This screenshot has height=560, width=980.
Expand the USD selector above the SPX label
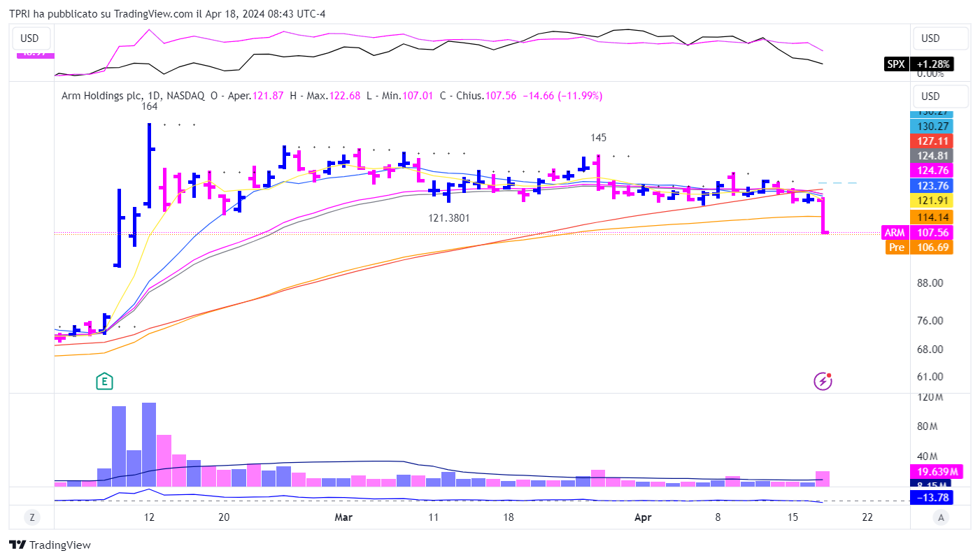940,38
